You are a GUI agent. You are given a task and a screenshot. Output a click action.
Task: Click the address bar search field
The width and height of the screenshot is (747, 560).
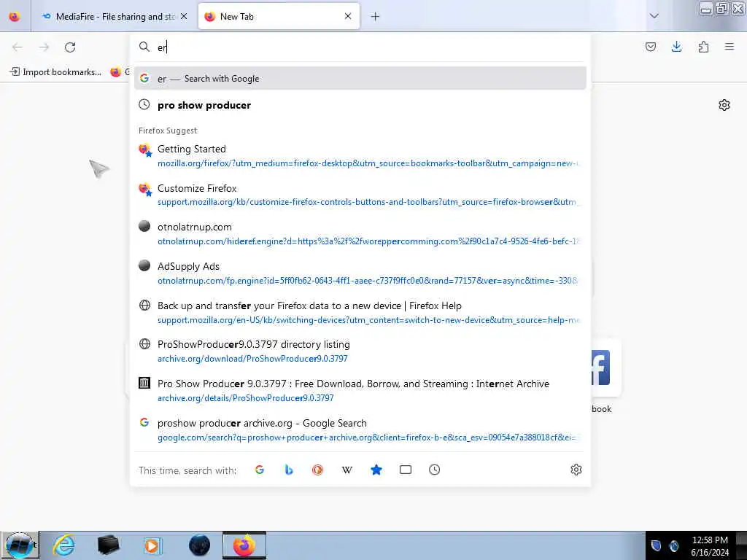tap(360, 47)
